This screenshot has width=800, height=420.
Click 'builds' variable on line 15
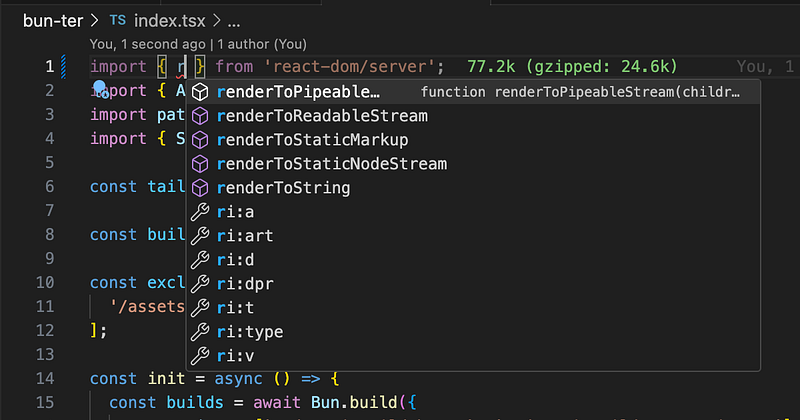pos(195,403)
